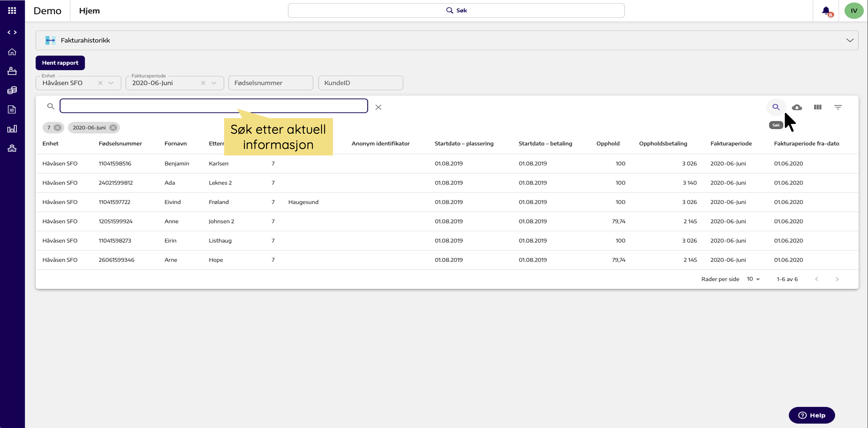The width and height of the screenshot is (868, 428).
Task: Close the table search field
Action: 378,107
